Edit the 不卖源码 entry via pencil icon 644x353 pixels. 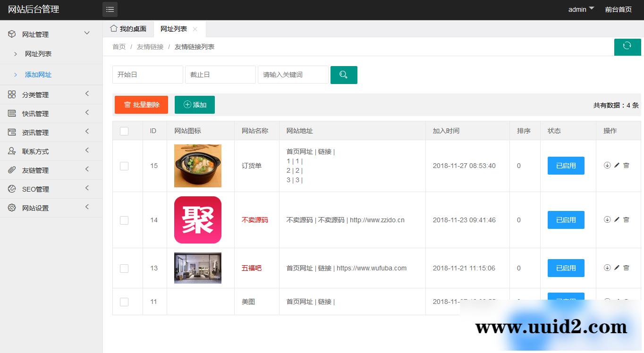pyautogui.click(x=617, y=219)
